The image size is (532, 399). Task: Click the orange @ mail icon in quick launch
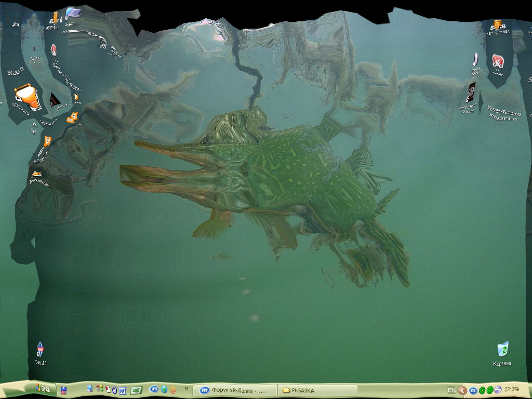tap(172, 389)
